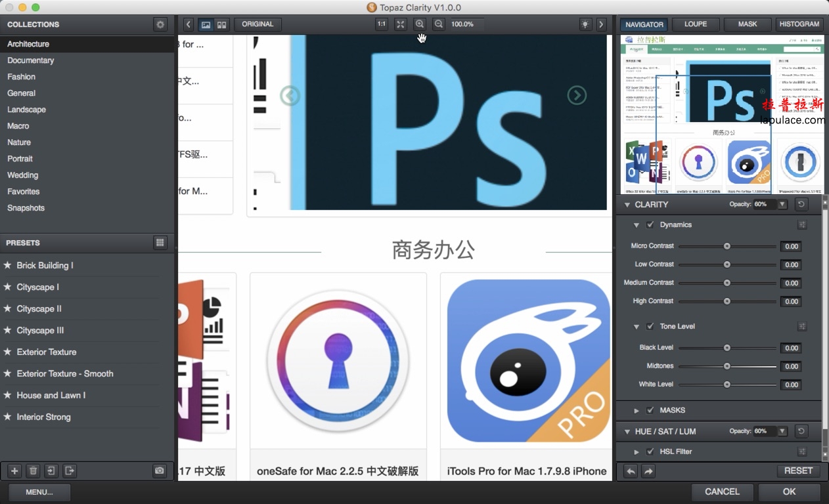829x504 pixels.
Task: Select the single image view icon
Action: click(x=206, y=24)
